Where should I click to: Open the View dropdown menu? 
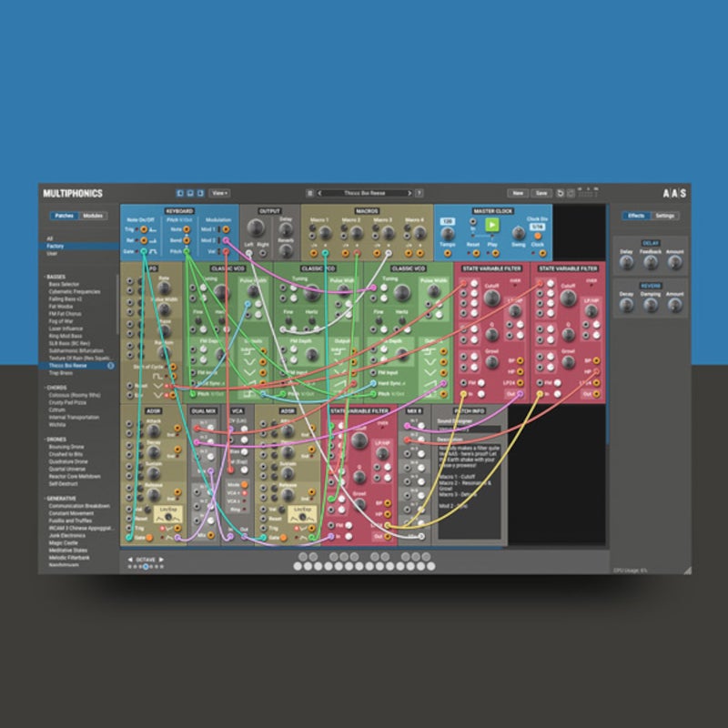[219, 193]
